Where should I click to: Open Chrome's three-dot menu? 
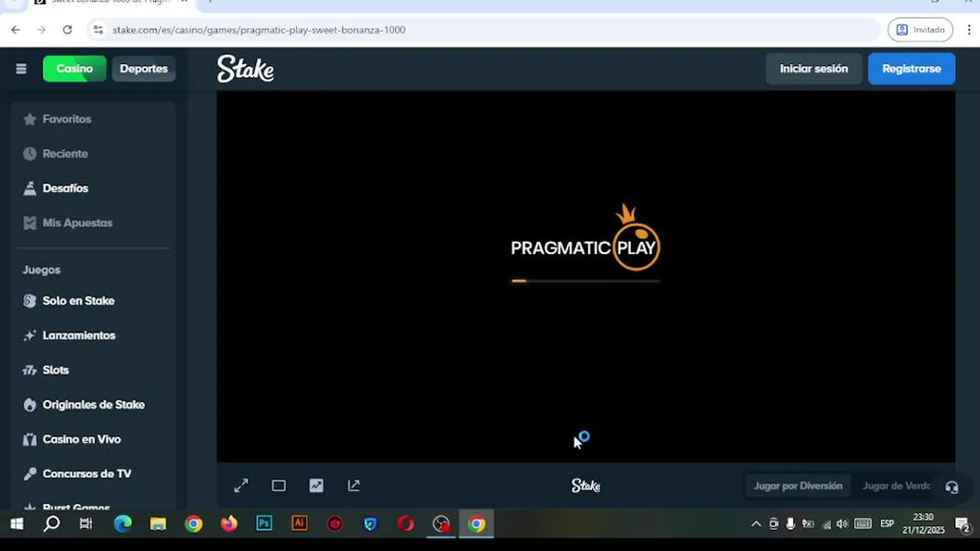tap(969, 30)
